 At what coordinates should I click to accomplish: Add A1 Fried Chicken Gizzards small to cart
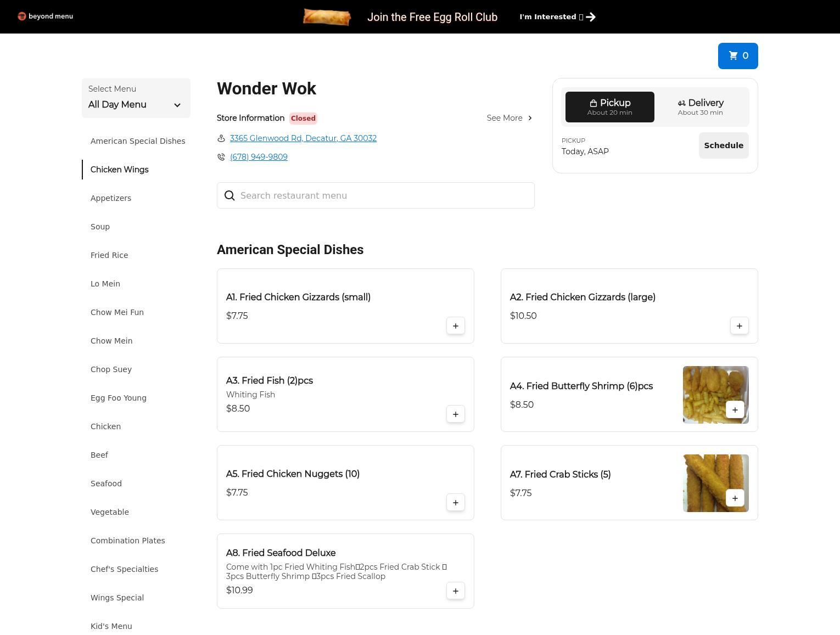(455, 326)
